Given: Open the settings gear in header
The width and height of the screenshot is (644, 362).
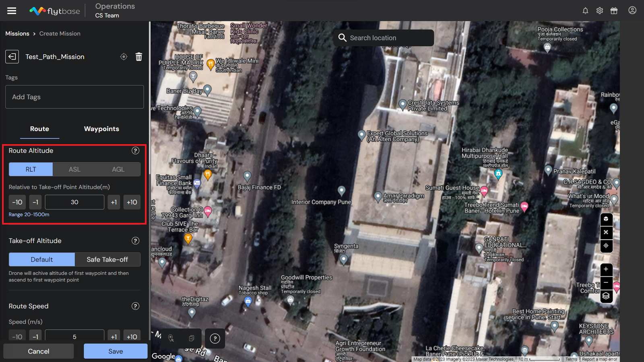Looking at the screenshot, I should pyautogui.click(x=600, y=11).
